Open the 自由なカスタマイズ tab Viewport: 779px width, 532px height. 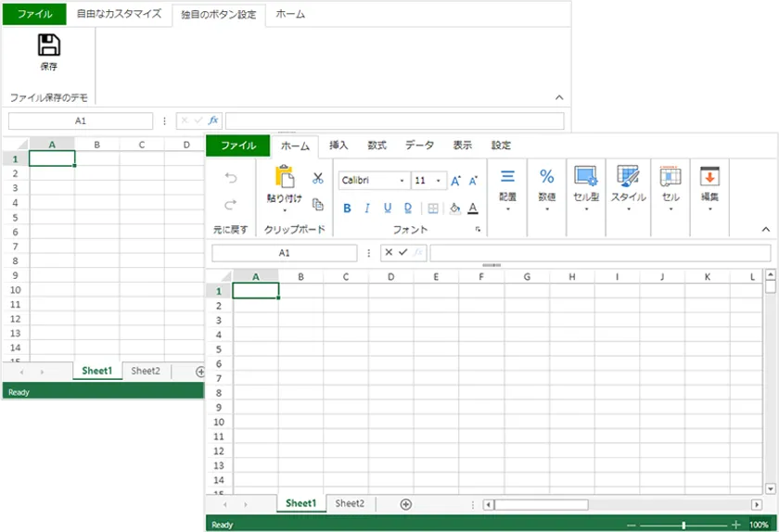[x=119, y=14]
